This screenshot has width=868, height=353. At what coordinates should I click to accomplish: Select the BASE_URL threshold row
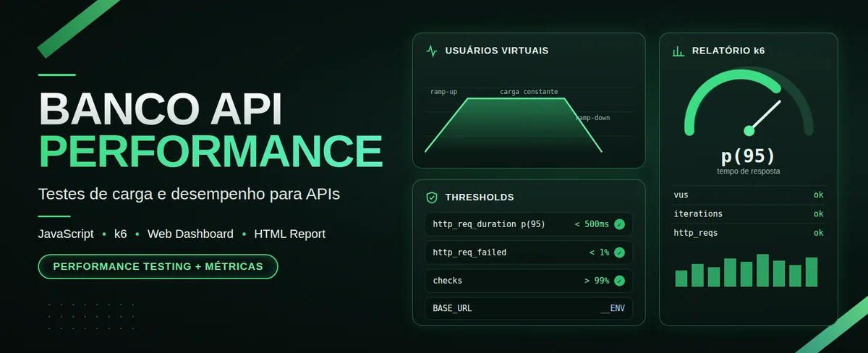point(529,309)
